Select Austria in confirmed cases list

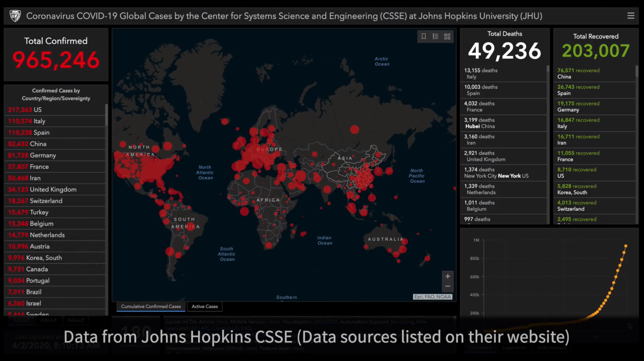click(55, 247)
